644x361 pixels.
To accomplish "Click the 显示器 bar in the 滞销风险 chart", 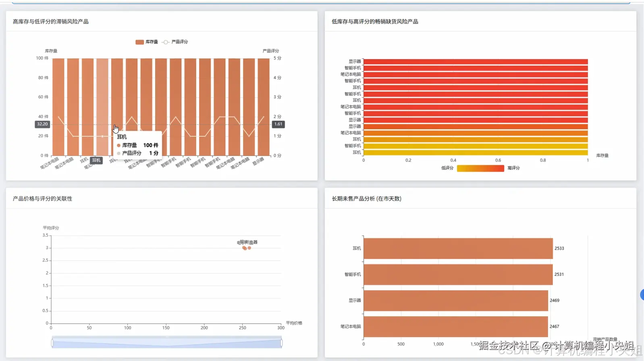I will coord(264,107).
